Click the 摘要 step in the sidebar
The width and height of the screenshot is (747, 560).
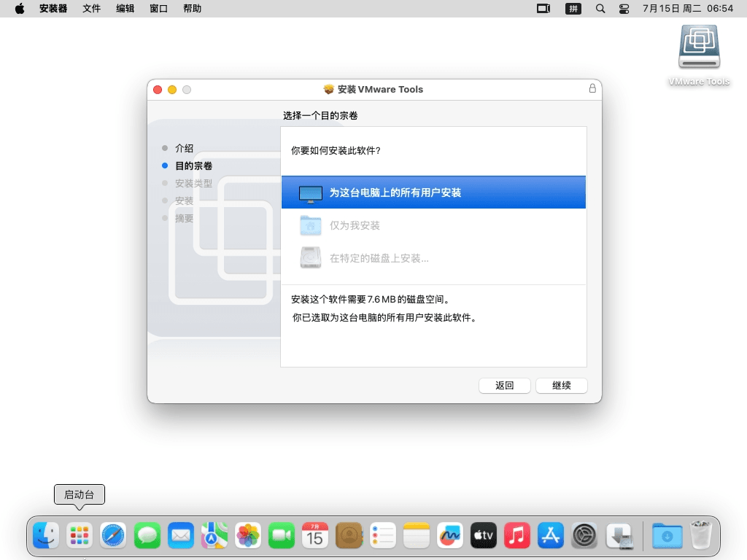pos(185,219)
